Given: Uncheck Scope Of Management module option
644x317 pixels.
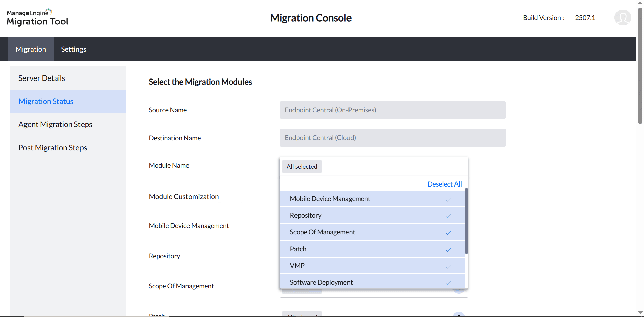Looking at the screenshot, I should tap(372, 232).
